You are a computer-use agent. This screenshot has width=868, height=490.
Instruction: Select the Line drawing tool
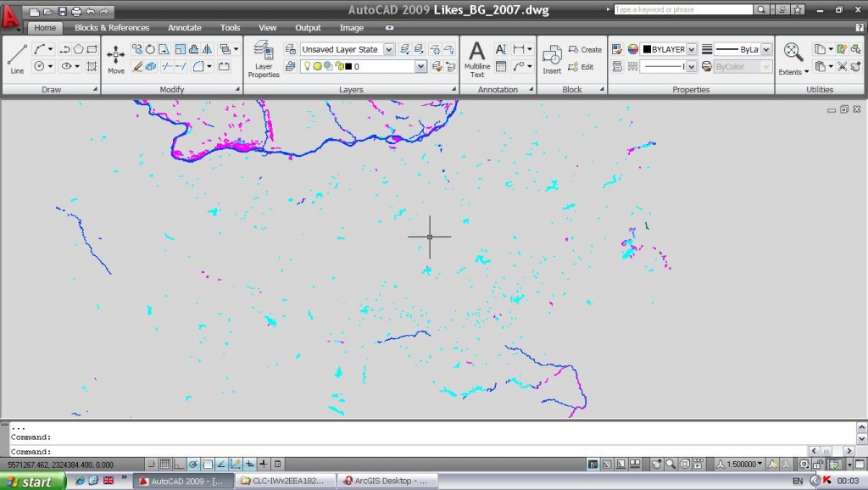[x=17, y=58]
